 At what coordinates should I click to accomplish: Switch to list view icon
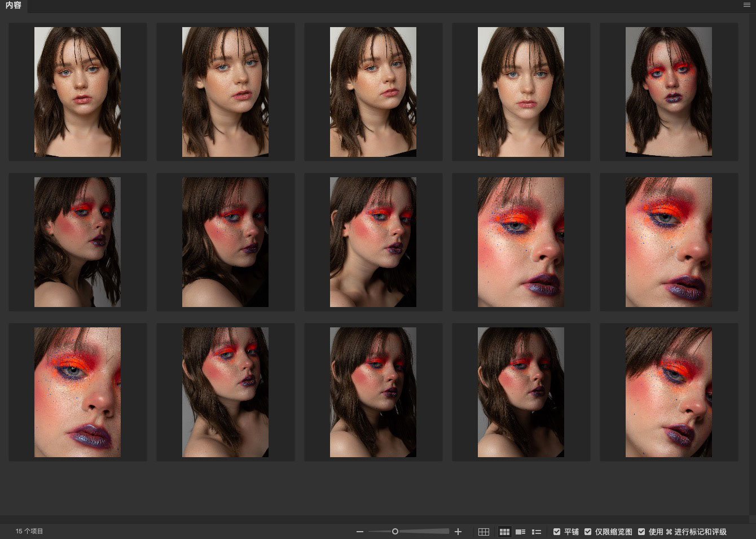[x=537, y=532]
